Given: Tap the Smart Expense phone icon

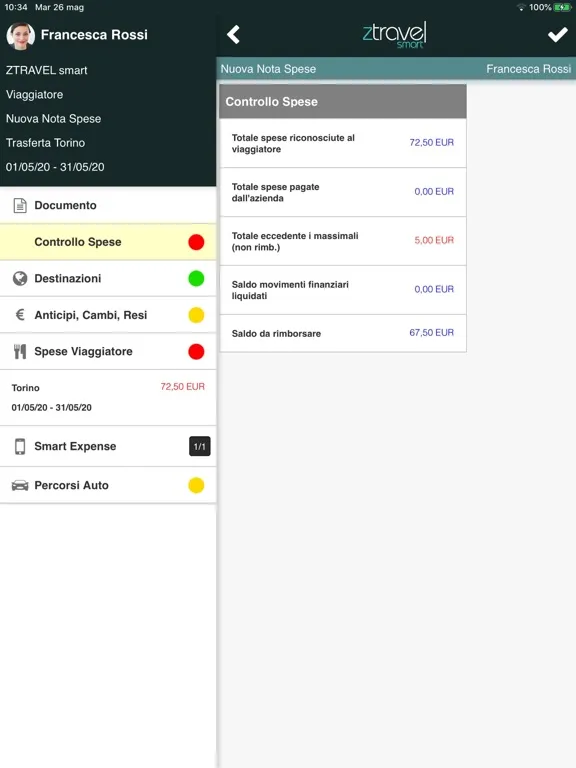Looking at the screenshot, I should [x=20, y=446].
